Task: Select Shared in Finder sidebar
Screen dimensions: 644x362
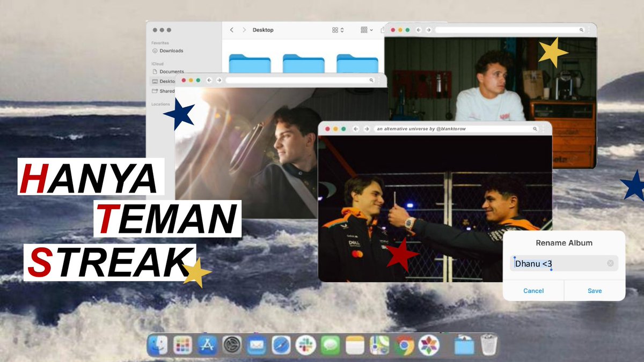Action: click(x=164, y=91)
